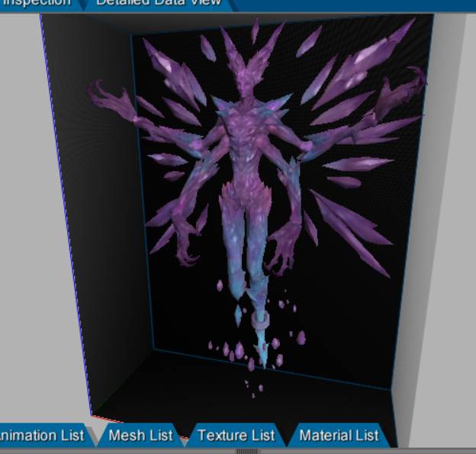Open the Animation List tab

(42, 436)
